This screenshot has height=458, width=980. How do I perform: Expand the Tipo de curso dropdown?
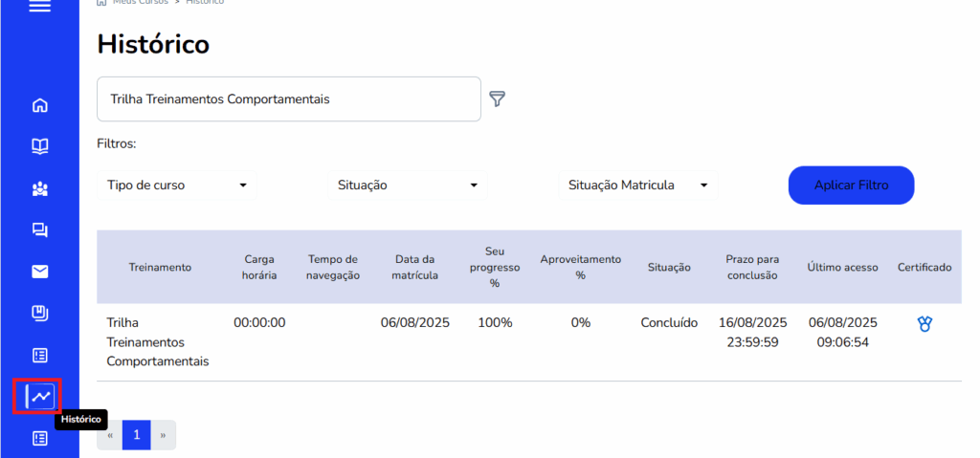coord(177,185)
